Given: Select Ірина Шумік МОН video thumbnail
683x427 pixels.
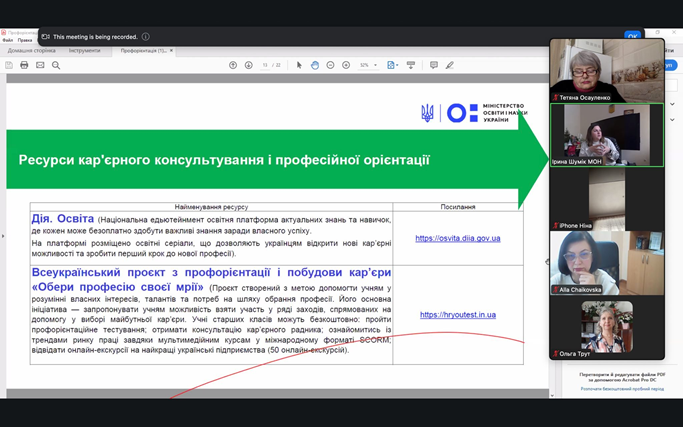Looking at the screenshot, I should coord(606,134).
